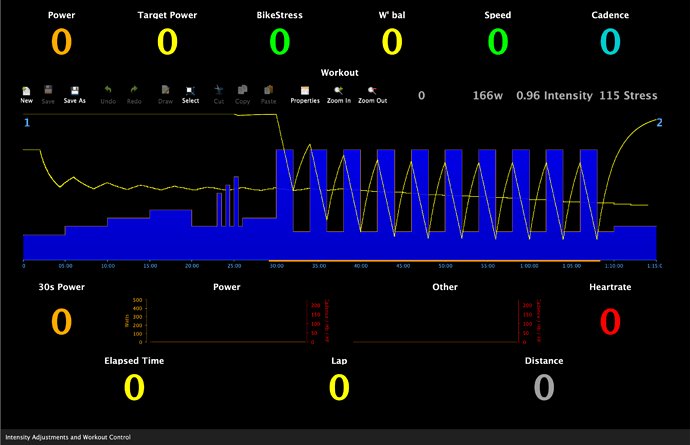Screen dimensions: 690x445
Task: Click lap marker 2 on workout chart
Action: click(x=659, y=122)
